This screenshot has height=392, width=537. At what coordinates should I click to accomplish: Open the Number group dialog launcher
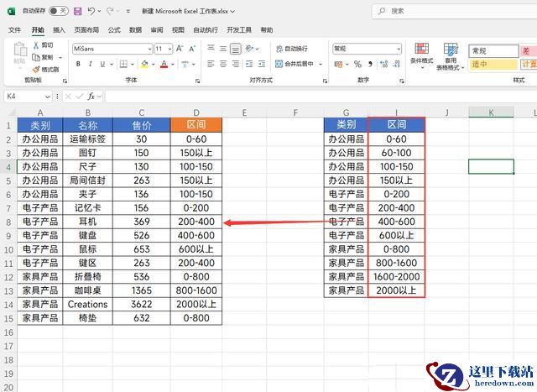402,81
